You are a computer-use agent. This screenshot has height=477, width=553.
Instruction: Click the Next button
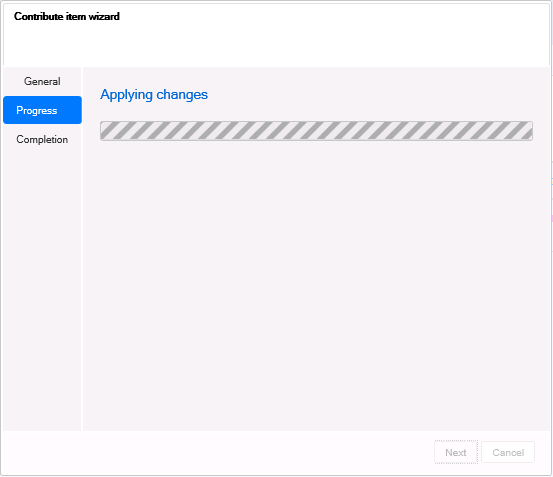click(x=456, y=452)
